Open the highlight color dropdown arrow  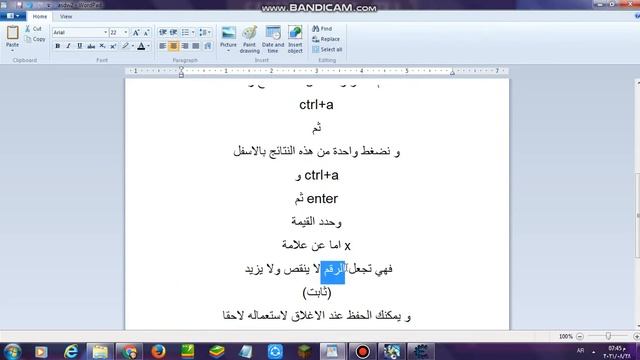(133, 46)
